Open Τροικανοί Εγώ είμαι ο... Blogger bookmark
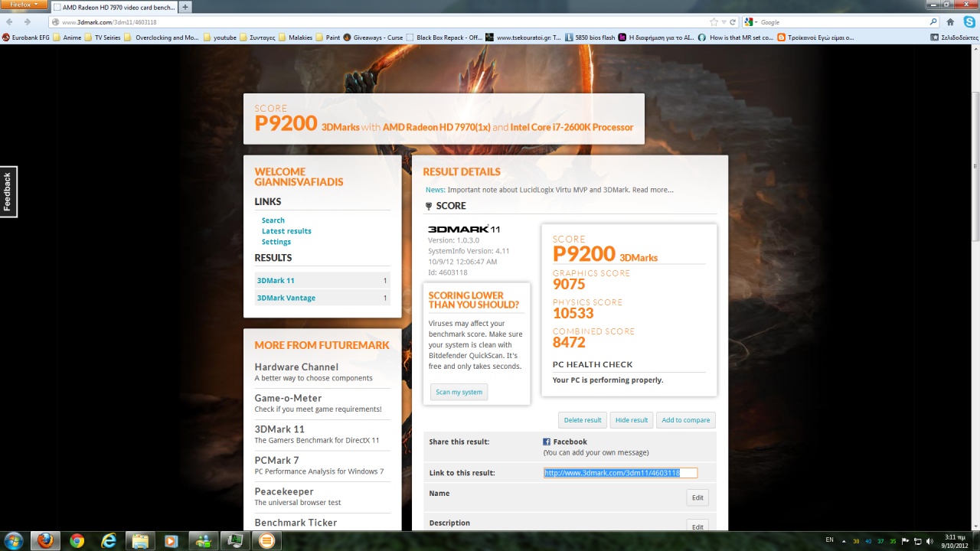The width and height of the screenshot is (980, 551). tap(816, 37)
